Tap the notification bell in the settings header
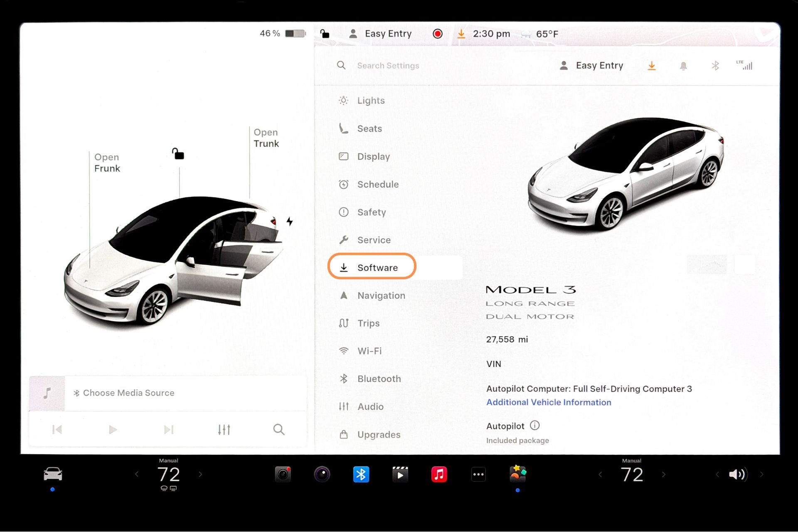798x532 pixels. (x=683, y=65)
